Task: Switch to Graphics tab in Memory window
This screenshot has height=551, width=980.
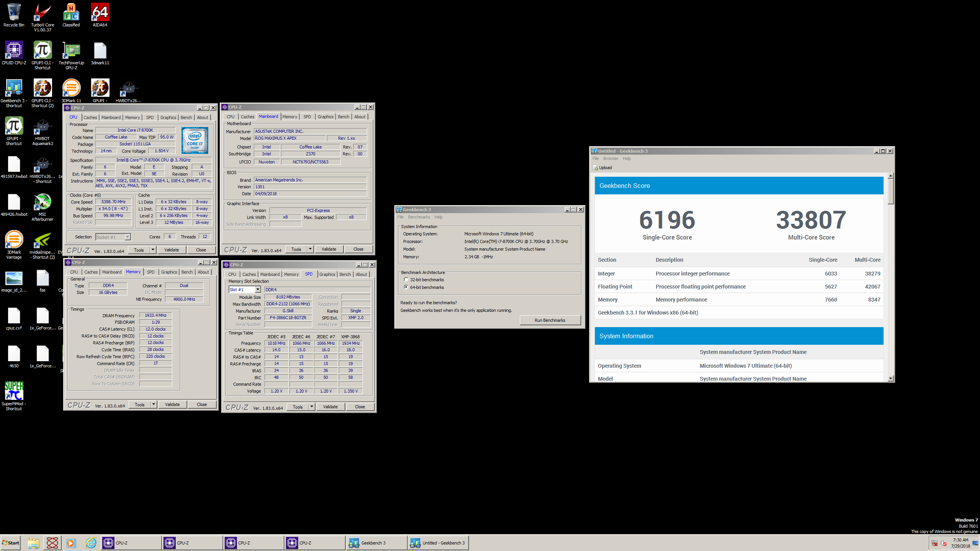Action: click(x=169, y=272)
